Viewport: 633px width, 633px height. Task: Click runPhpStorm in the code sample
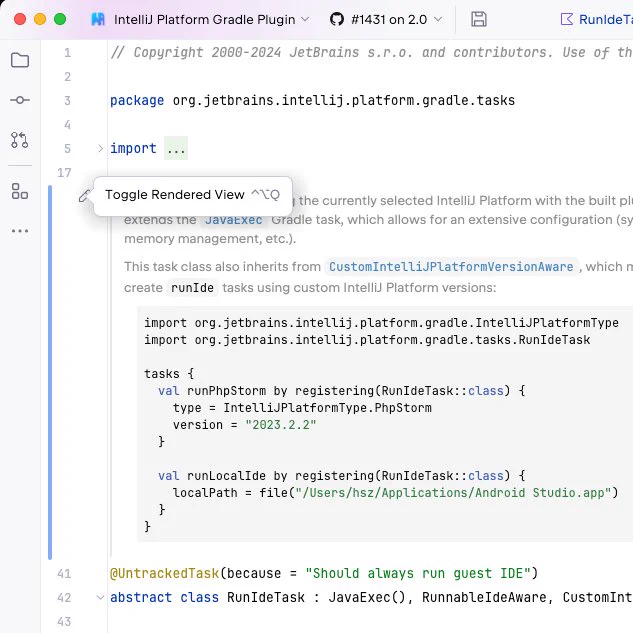(226, 391)
